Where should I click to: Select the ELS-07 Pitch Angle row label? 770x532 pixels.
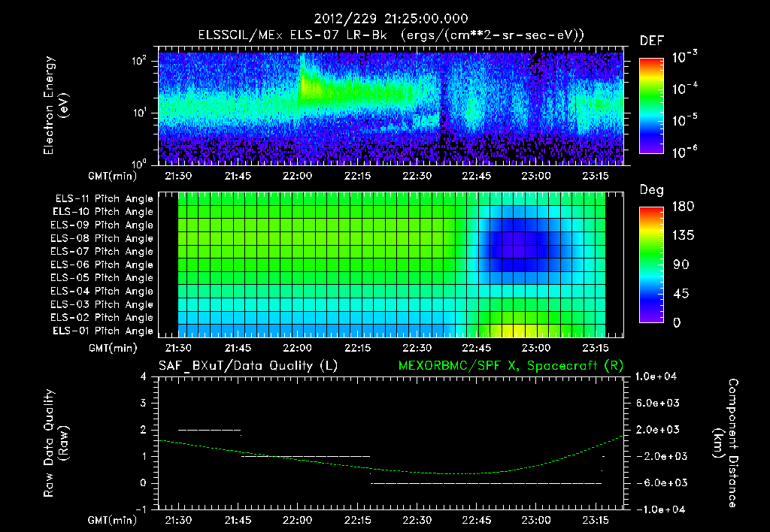tap(102, 251)
